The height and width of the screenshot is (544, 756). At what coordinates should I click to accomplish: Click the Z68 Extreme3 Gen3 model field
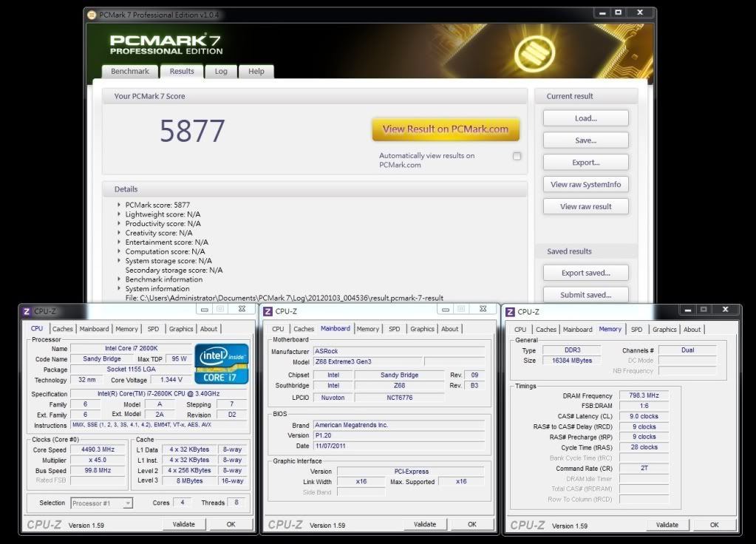(368, 361)
